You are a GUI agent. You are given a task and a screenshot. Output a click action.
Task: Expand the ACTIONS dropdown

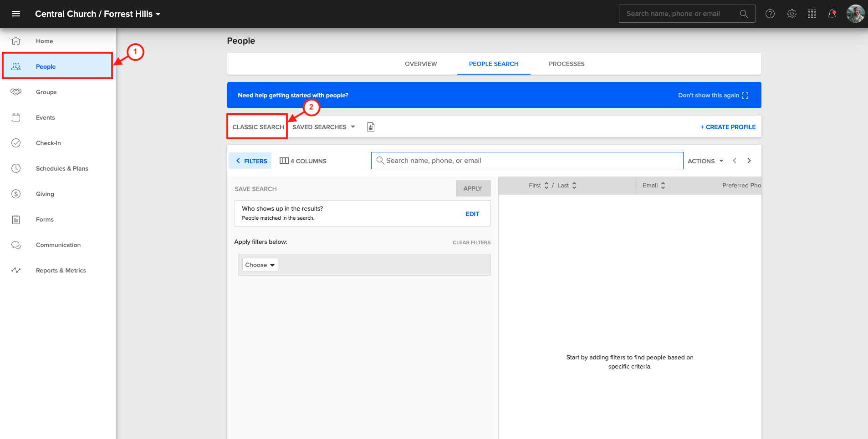tap(705, 161)
